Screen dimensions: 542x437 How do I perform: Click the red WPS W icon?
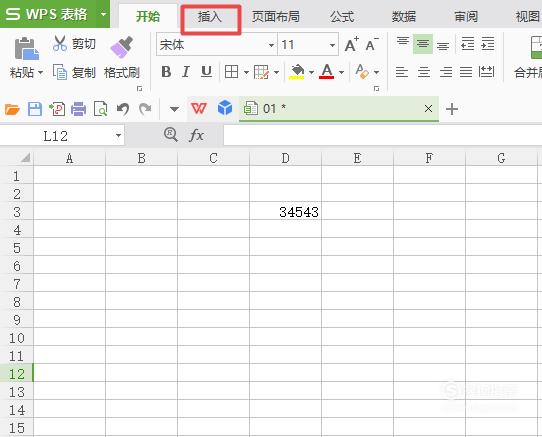(199, 109)
